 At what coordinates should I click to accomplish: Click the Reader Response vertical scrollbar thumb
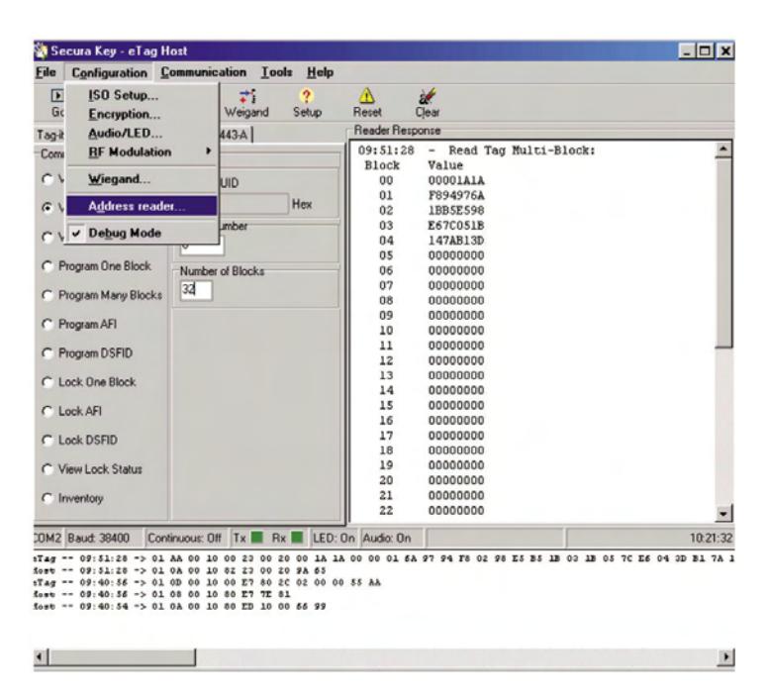point(723,252)
